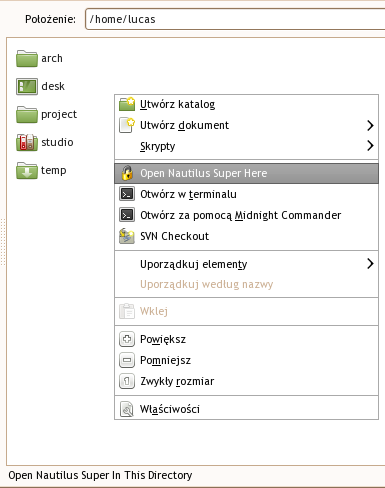The image size is (385, 488).
Task: Expand the Uporządkuj elementy submenu arrow
Action: pyautogui.click(x=370, y=264)
